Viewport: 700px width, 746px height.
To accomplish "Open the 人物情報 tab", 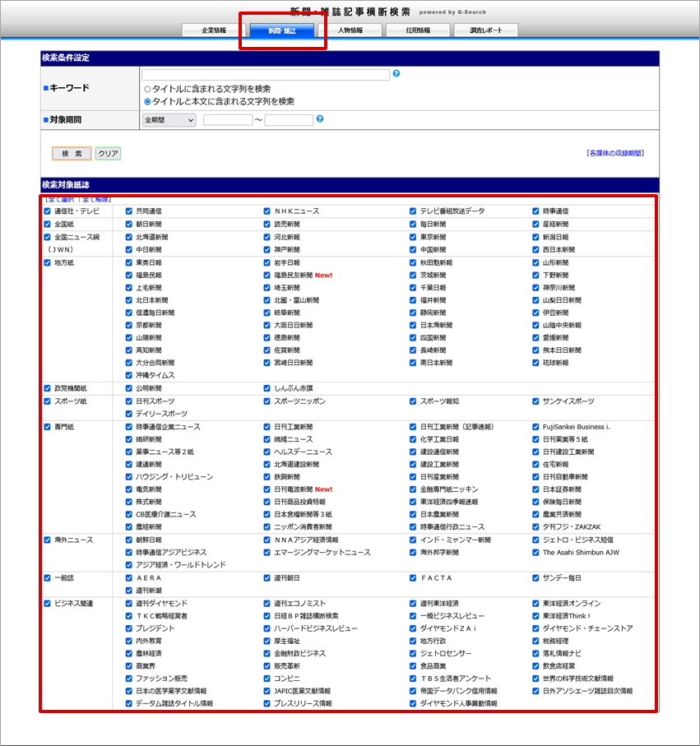I will 350,30.
